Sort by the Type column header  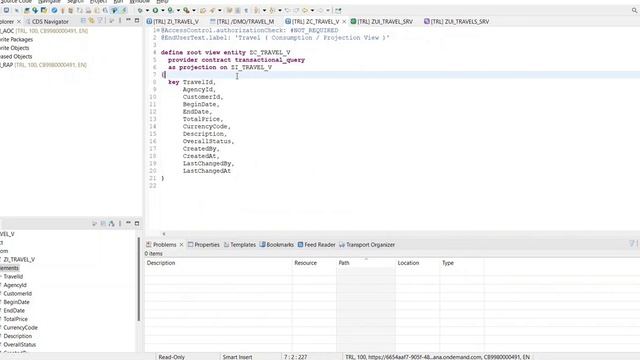[x=462, y=263]
